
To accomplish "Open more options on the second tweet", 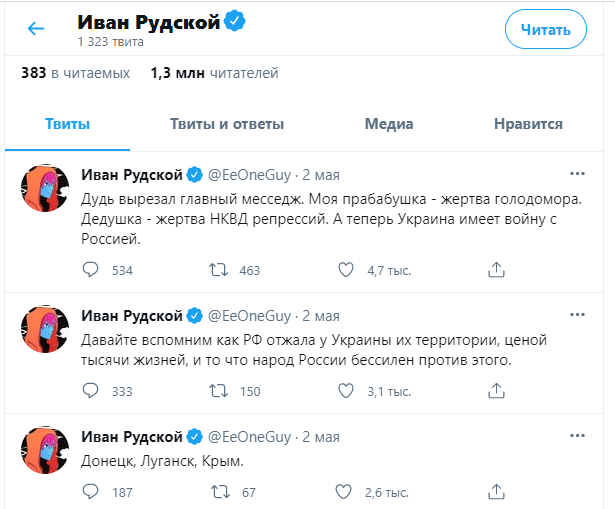I will (577, 315).
